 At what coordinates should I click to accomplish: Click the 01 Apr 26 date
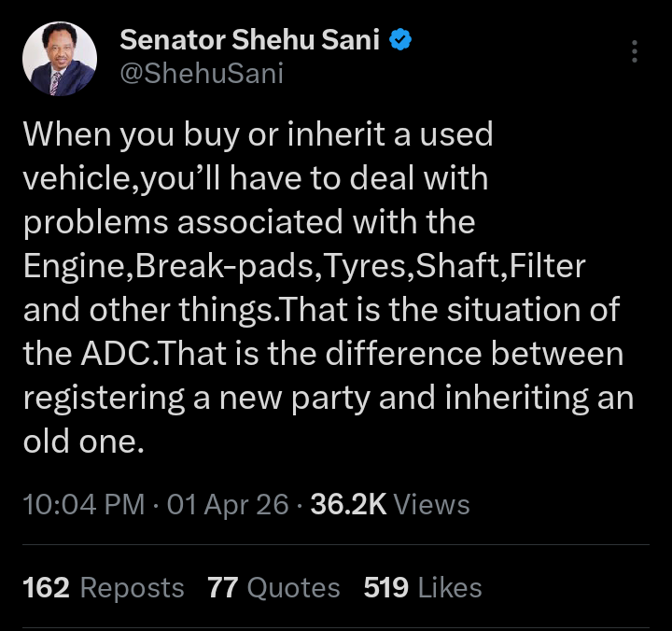tap(227, 505)
